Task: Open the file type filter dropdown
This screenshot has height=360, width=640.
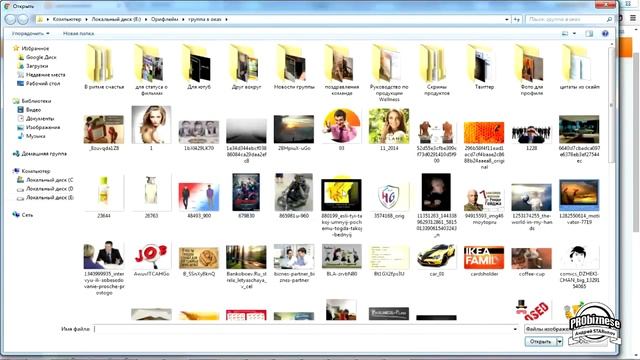Action: [547, 329]
